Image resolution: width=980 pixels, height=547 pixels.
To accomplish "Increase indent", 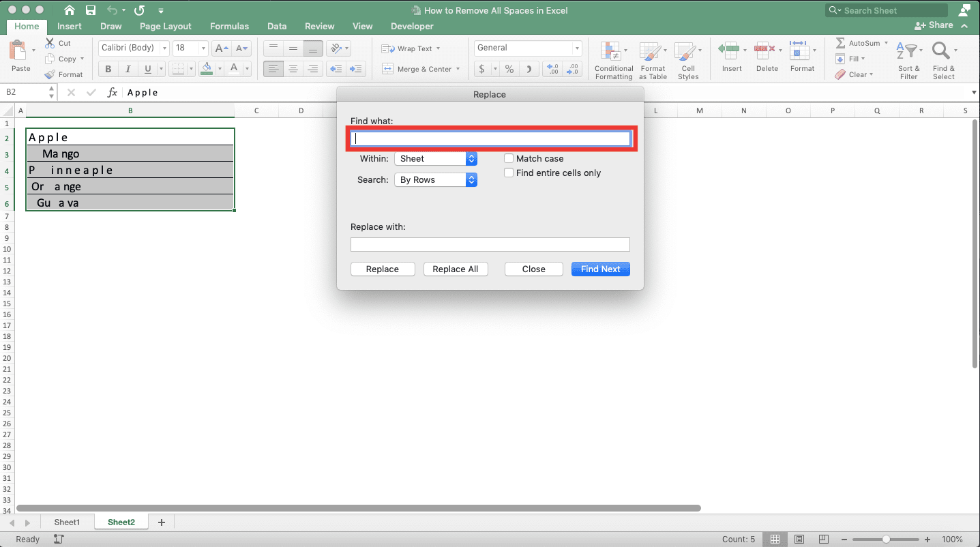I will (356, 69).
